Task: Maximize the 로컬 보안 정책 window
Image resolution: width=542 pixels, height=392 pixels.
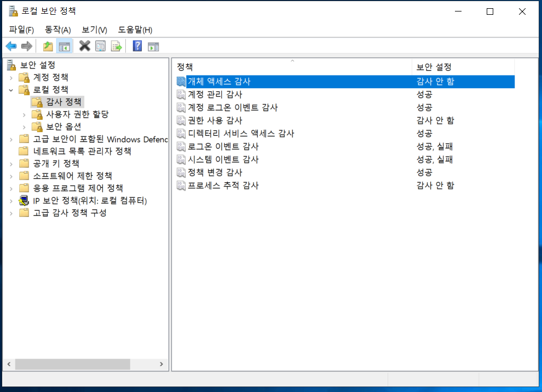Action: pos(490,11)
